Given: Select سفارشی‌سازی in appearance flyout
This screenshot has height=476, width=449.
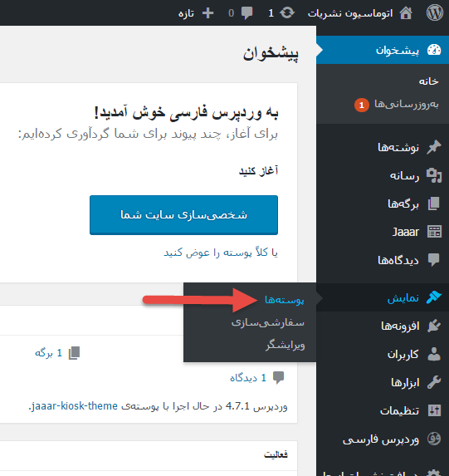Looking at the screenshot, I should [x=268, y=322].
